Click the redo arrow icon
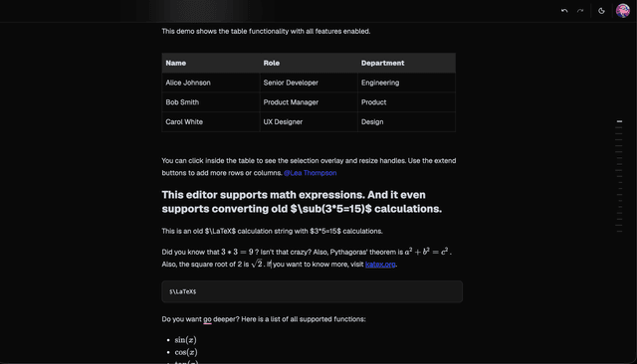637x364 pixels. point(580,11)
